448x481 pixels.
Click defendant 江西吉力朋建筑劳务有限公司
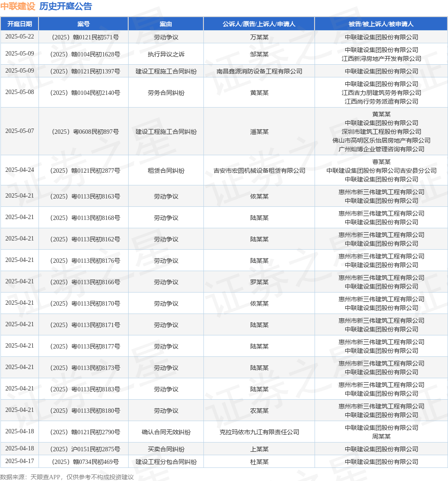point(381,93)
